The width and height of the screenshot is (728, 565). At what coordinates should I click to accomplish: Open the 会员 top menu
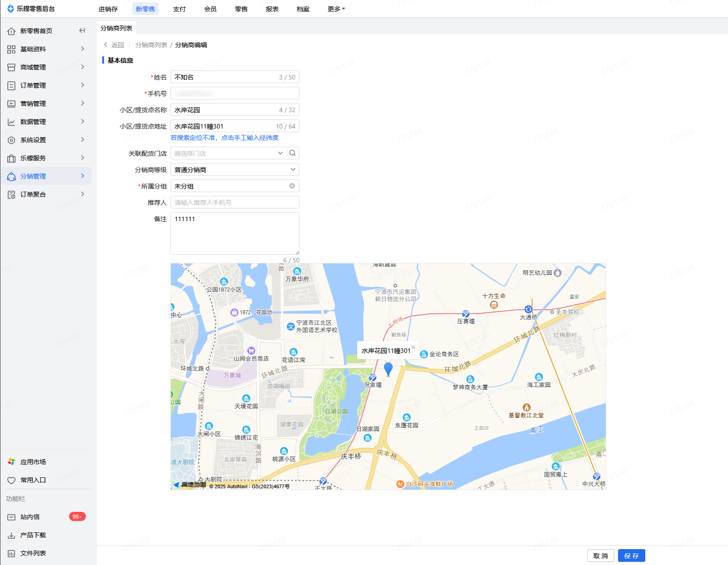[x=210, y=9]
